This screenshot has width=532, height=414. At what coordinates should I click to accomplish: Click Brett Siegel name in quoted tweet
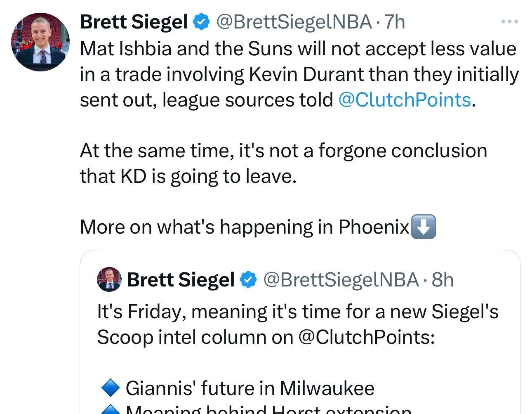tap(181, 280)
